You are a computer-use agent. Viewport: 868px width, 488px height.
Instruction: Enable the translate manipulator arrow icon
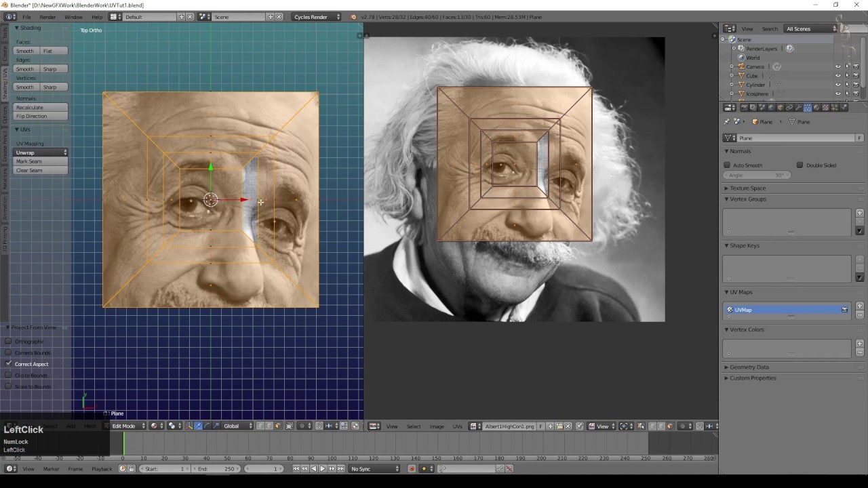tap(198, 426)
